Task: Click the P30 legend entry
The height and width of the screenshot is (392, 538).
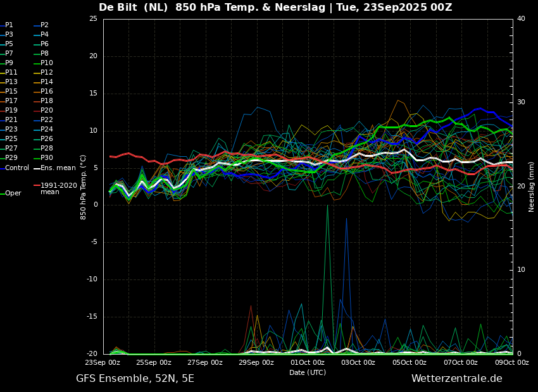Action: [43, 157]
